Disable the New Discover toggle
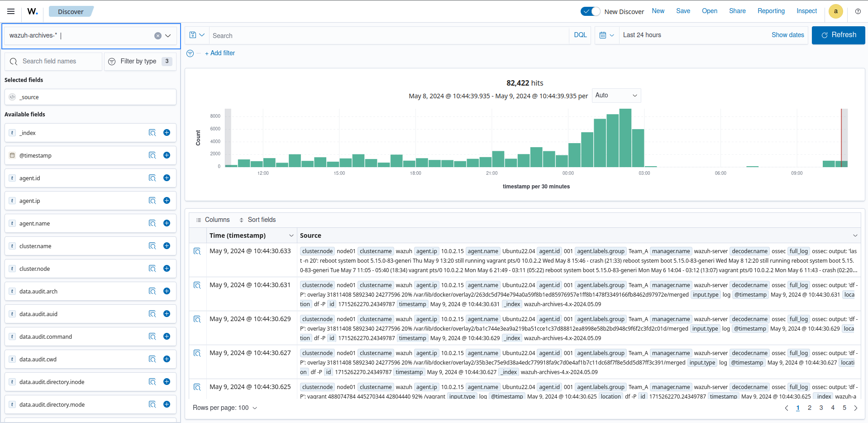The height and width of the screenshot is (423, 868). 590,11
